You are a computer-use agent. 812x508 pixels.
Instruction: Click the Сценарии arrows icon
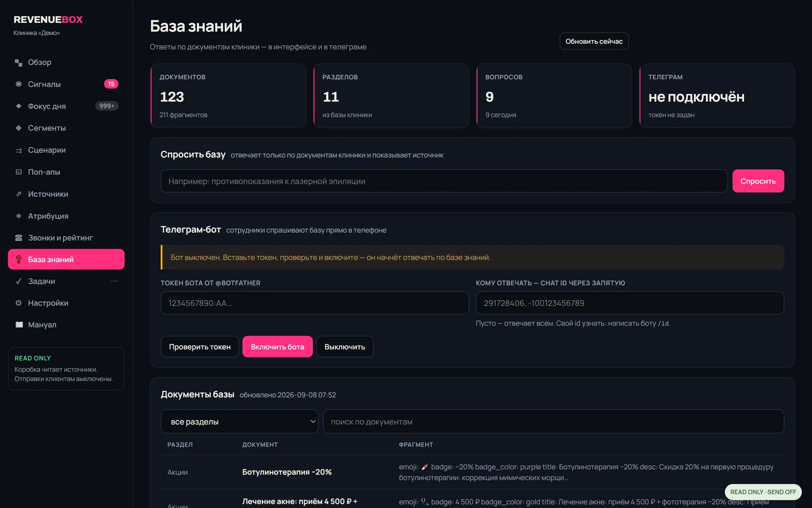19,150
